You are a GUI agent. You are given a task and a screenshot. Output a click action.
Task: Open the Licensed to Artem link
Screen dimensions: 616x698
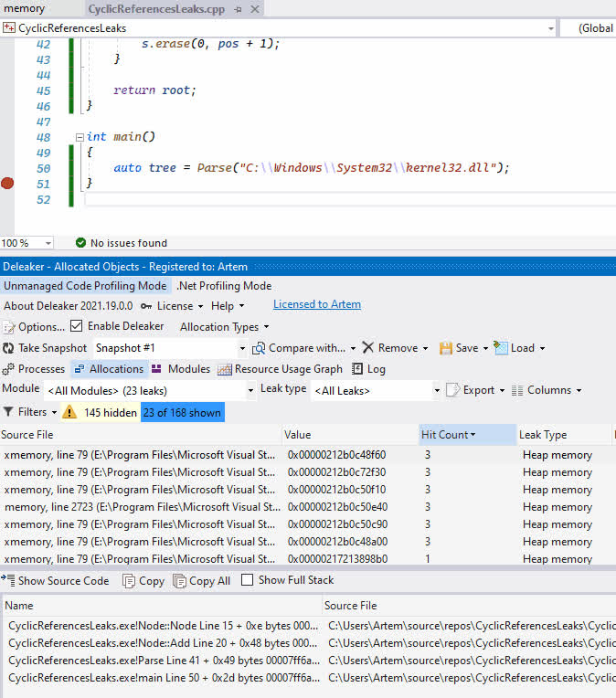pyautogui.click(x=316, y=304)
